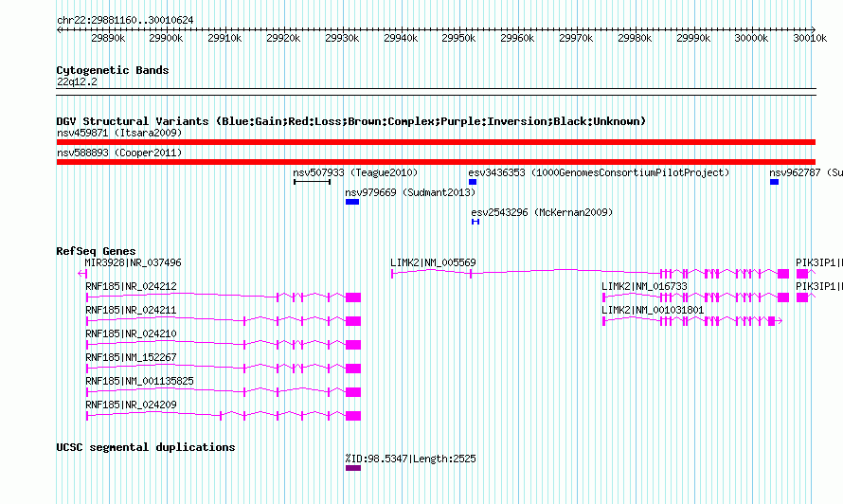Select the LIMK2|NM_001031801 transcript label
The width and height of the screenshot is (843, 504).
[653, 310]
